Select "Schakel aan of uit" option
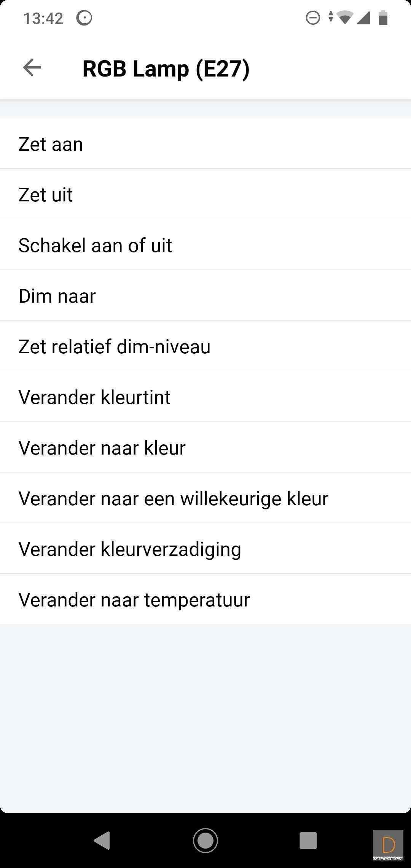The height and width of the screenshot is (868, 411). (205, 245)
